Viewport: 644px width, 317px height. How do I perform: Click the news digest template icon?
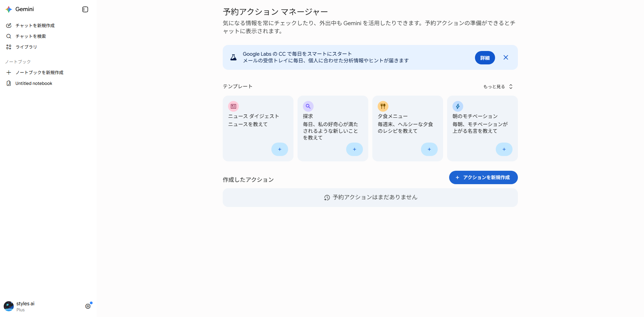233,106
